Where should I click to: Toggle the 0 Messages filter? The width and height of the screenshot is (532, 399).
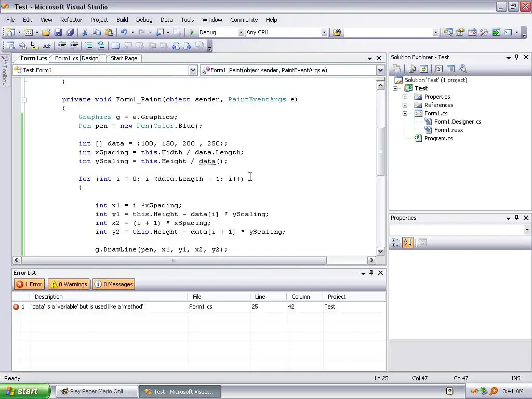point(114,284)
